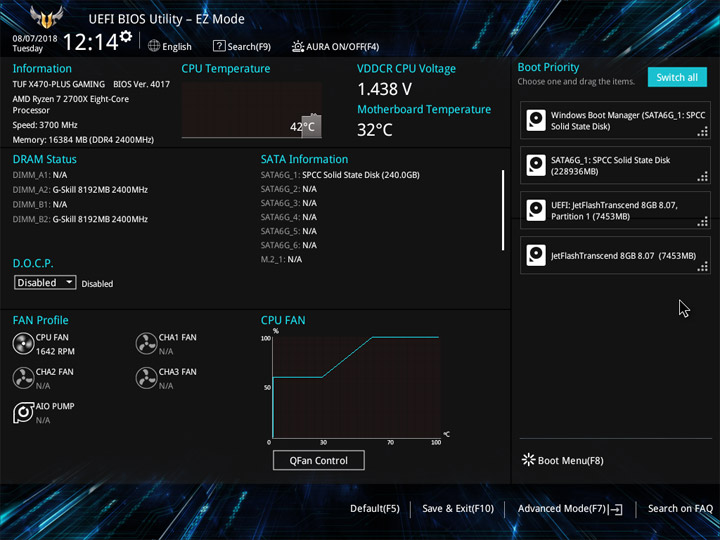Click the SATA6G_1 SPCC Solid State Disk row
The image size is (720, 540).
pos(340,175)
